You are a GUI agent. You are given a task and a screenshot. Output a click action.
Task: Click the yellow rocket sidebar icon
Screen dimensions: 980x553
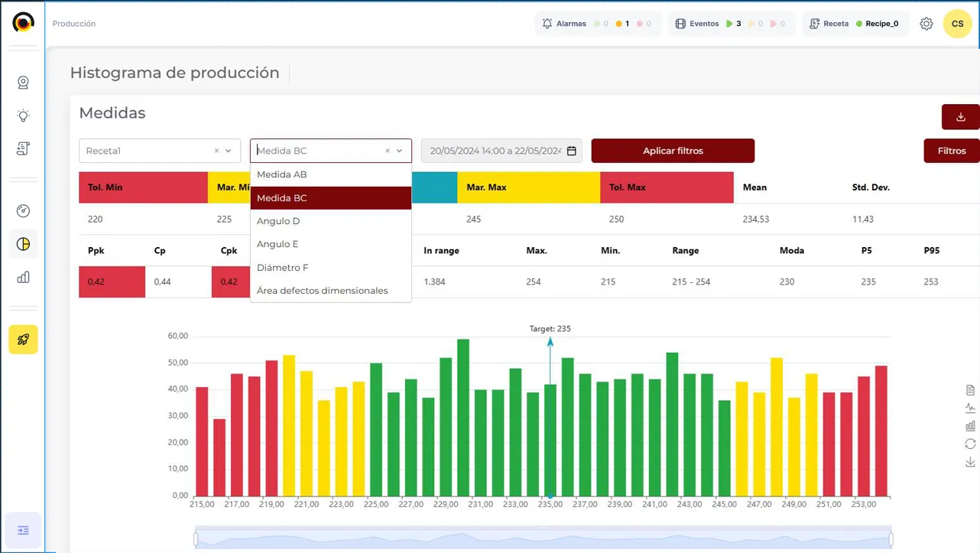(23, 340)
